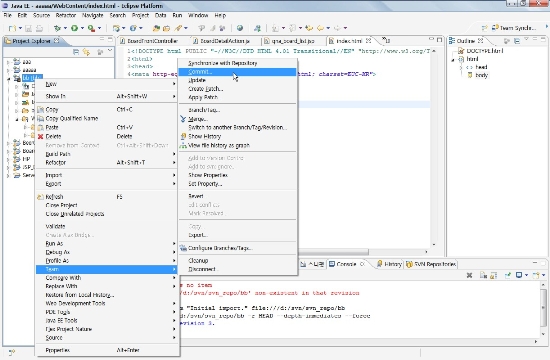The height and width of the screenshot is (360, 550).
Task: Click the Show History icon in Team submenu
Action: click(183, 136)
